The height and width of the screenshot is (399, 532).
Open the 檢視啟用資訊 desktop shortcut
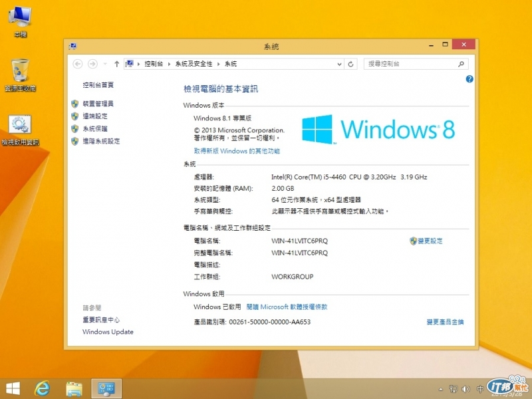(x=21, y=130)
